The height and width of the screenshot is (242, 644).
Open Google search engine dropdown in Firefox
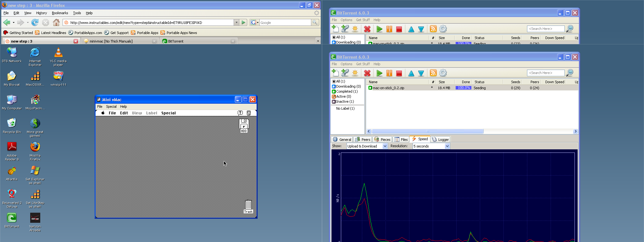pos(254,22)
